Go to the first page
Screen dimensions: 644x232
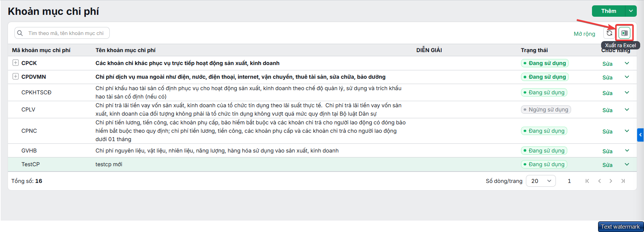[587, 181]
